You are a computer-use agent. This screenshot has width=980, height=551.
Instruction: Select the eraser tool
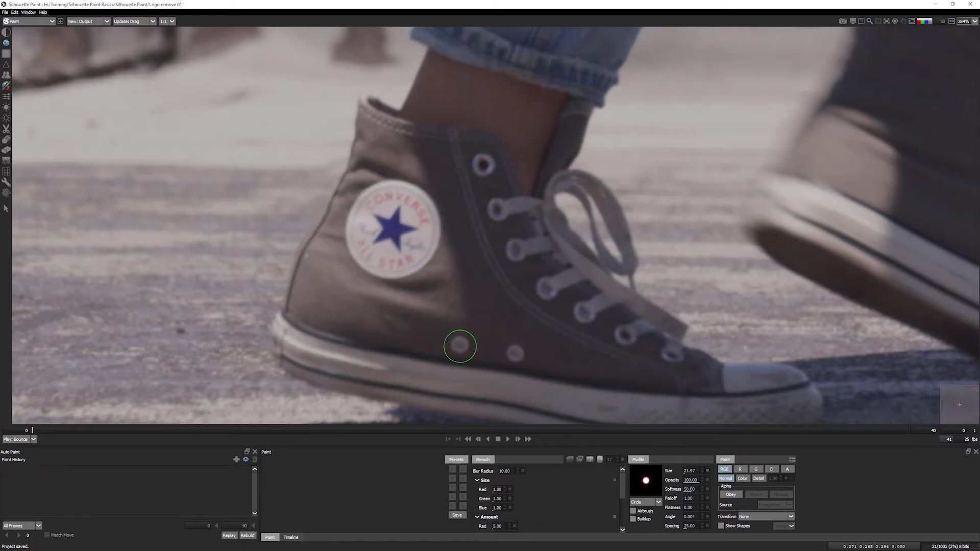pos(6,150)
